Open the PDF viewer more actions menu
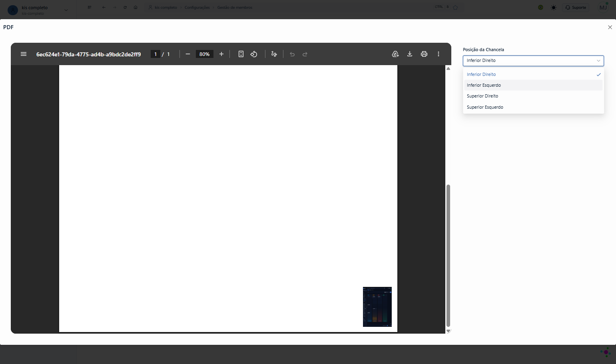The image size is (616, 364). tap(439, 54)
